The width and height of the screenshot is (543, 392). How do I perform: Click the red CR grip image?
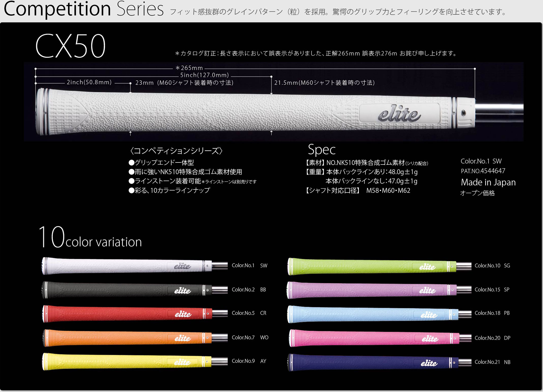click(x=135, y=314)
